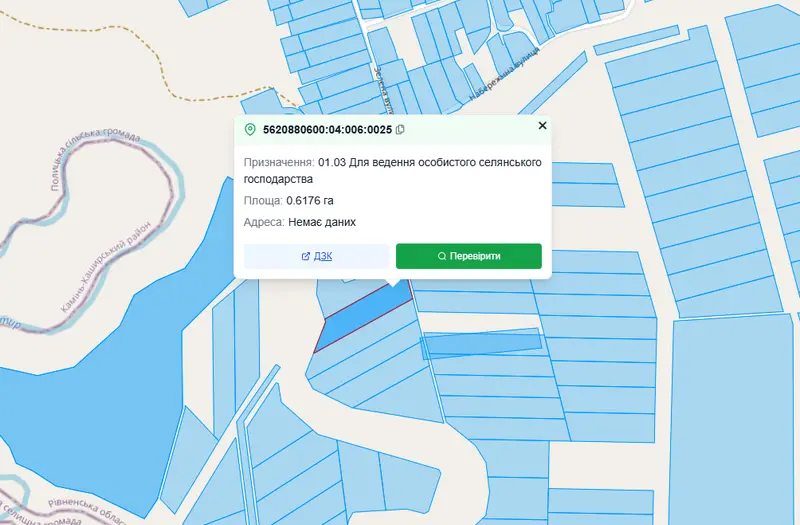Click the Набережна вулиця street label
Image resolution: width=800 pixels, height=525 pixels.
[504, 73]
